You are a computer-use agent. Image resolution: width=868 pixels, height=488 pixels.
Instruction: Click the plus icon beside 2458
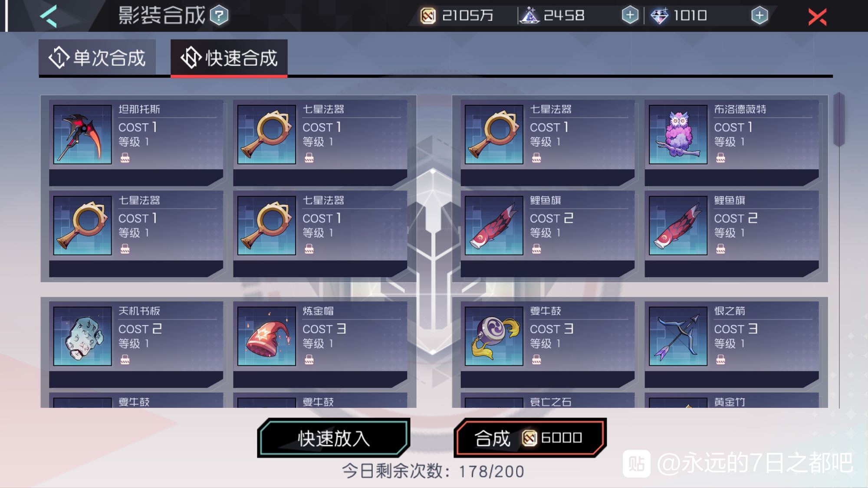pos(630,15)
